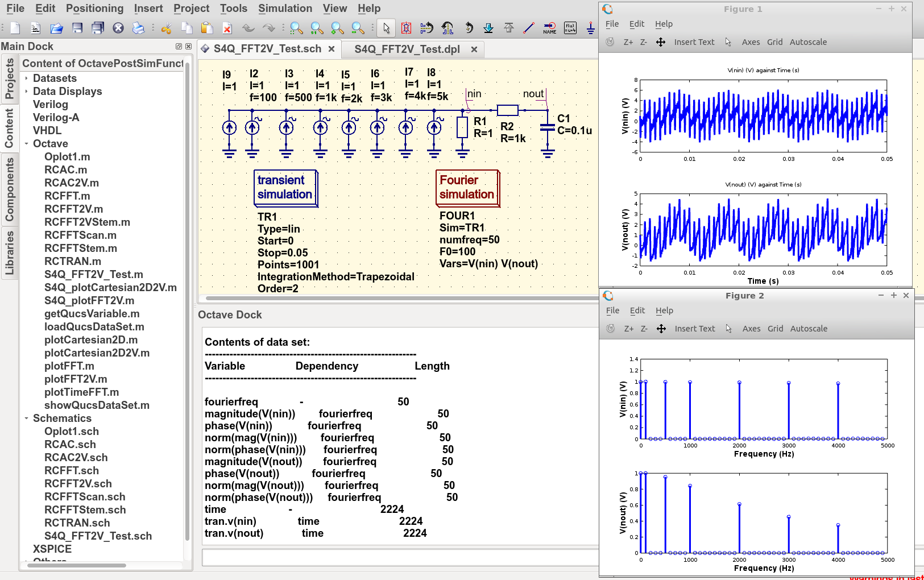The image size is (924, 580).
Task: Click the insert ground symbol icon
Action: (590, 28)
